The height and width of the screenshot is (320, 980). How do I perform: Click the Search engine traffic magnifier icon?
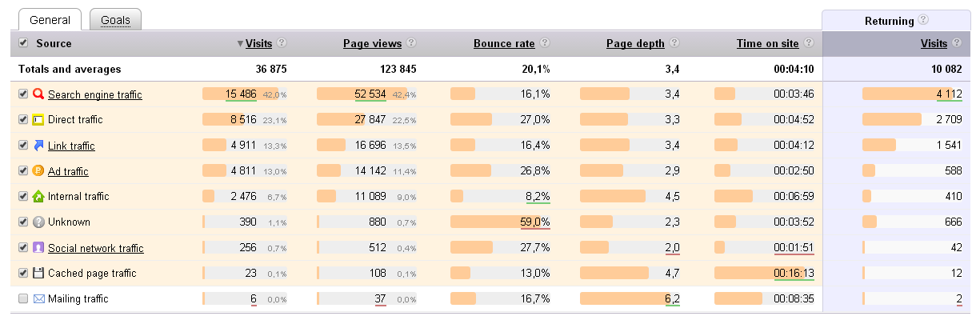pyautogui.click(x=38, y=94)
